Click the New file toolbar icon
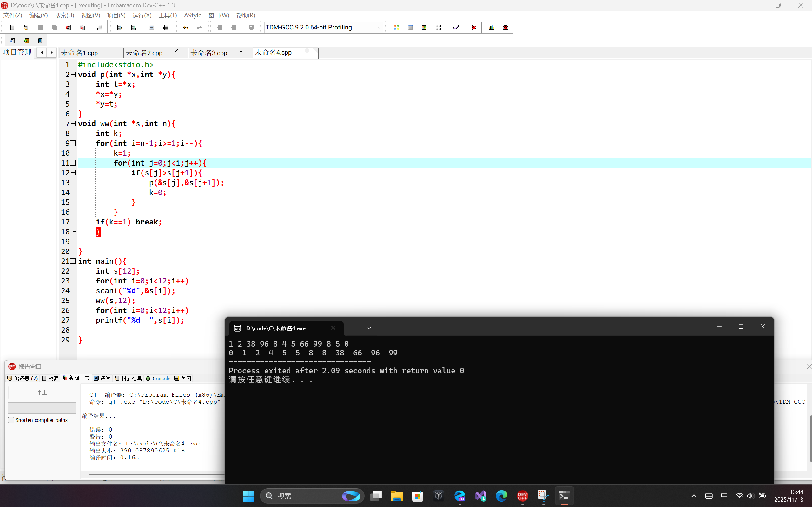This screenshot has width=812, height=507. [12, 28]
